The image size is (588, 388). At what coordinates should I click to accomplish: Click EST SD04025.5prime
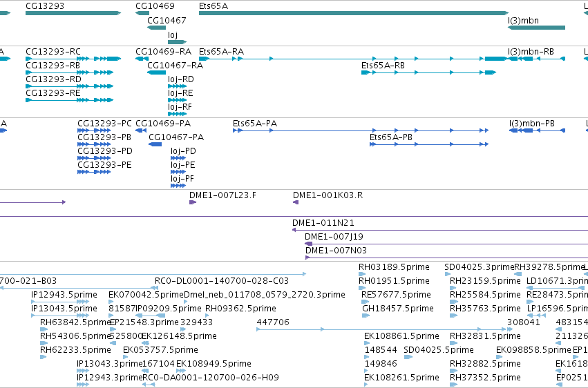[x=408, y=358]
